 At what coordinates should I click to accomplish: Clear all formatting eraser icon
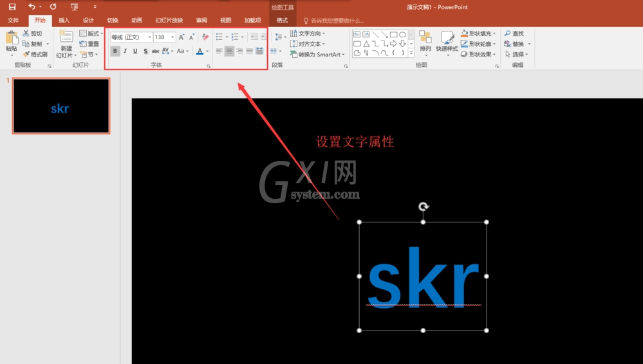pyautogui.click(x=205, y=37)
